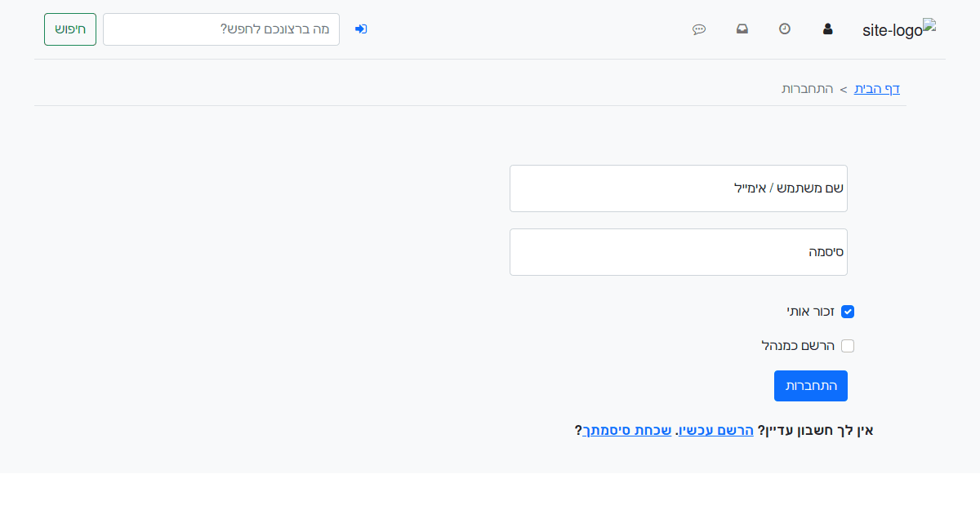
Task: Click the green חיפוש search button
Action: (x=69, y=29)
